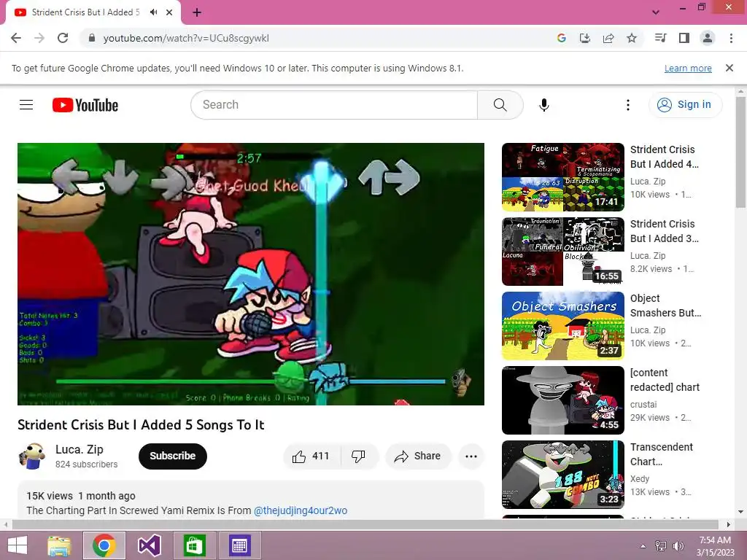
Task: Close the Strident Crisis tab
Action: pyautogui.click(x=169, y=12)
